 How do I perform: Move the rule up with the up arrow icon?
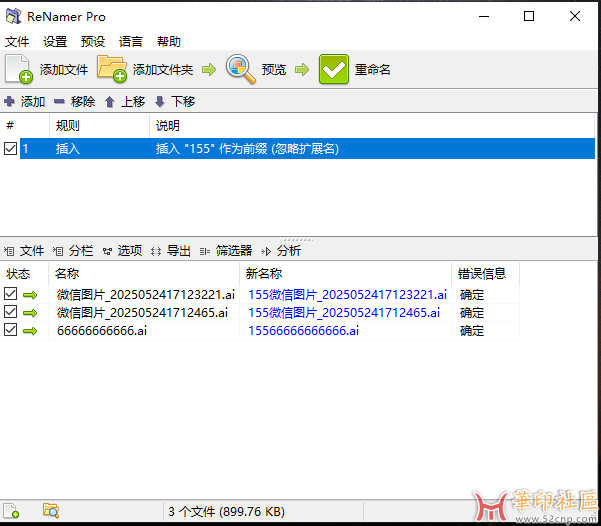point(110,102)
